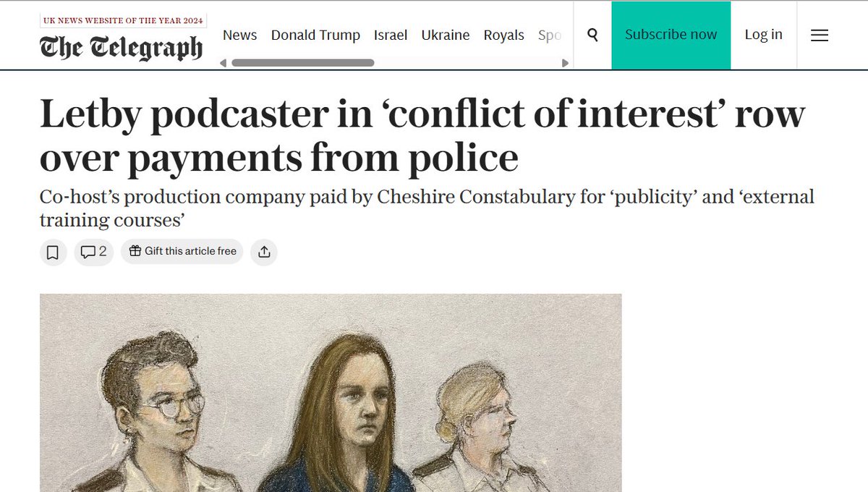The height and width of the screenshot is (492, 868).
Task: Click the nav scrollbar right arrow
Action: click(565, 63)
